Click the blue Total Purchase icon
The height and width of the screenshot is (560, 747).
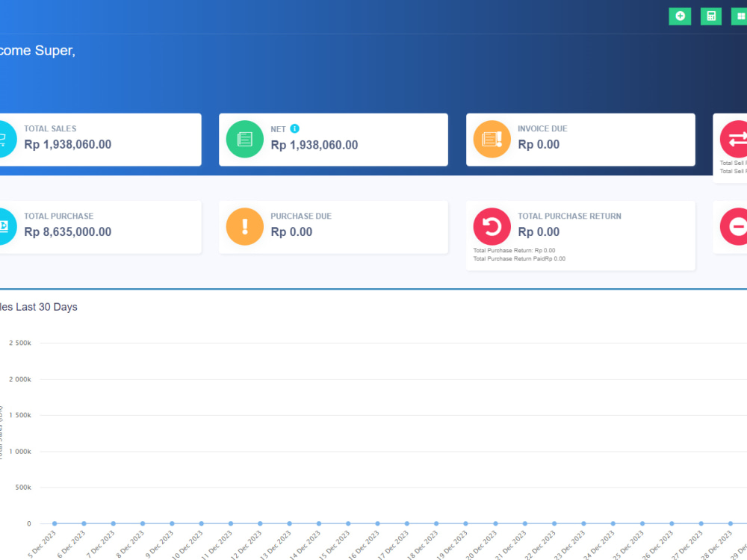click(4, 226)
